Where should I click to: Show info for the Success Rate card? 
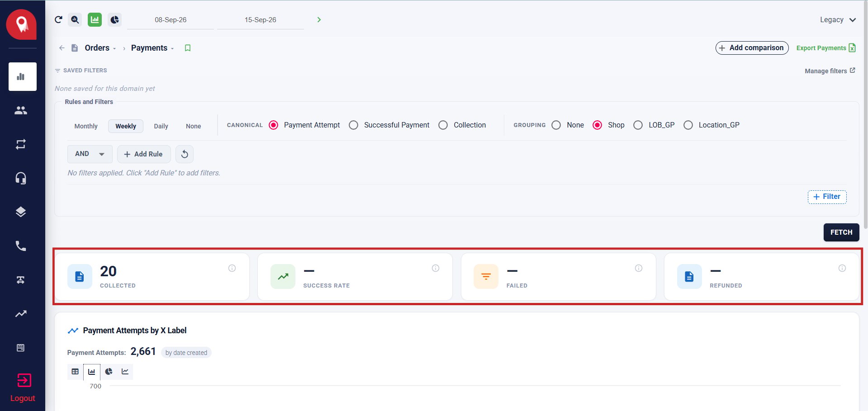(x=436, y=268)
